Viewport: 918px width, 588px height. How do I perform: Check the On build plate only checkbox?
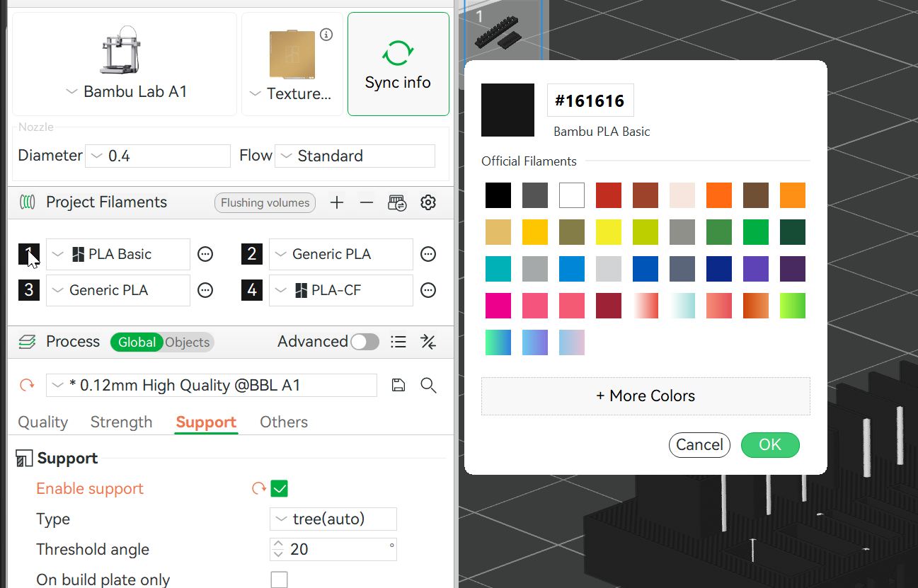[280, 580]
